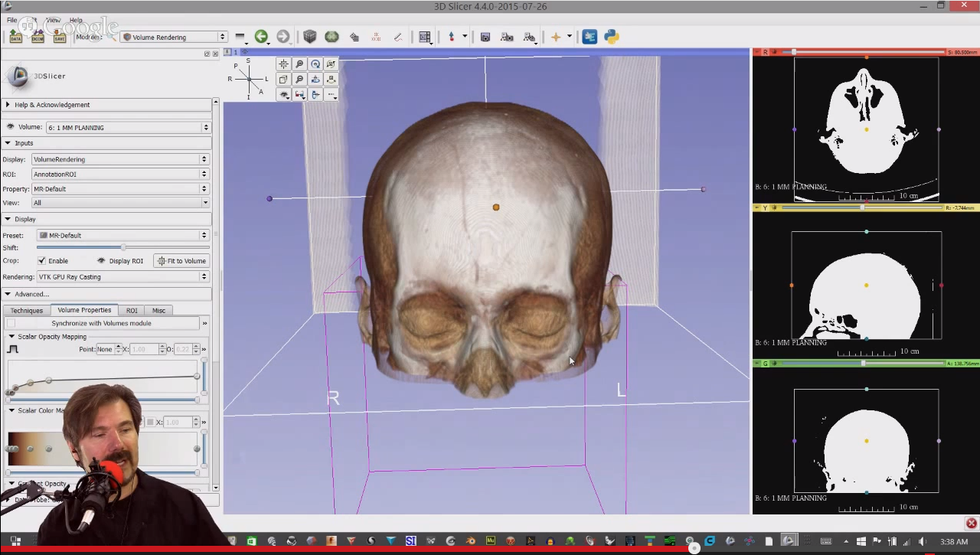
Task: Toggle red slice visibility eye icon
Action: tap(775, 52)
